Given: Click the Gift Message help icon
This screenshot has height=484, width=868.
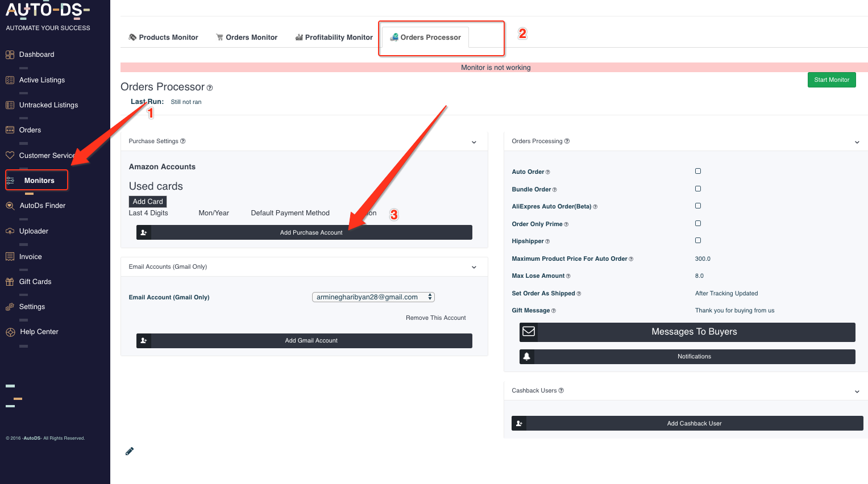Looking at the screenshot, I should point(554,311).
